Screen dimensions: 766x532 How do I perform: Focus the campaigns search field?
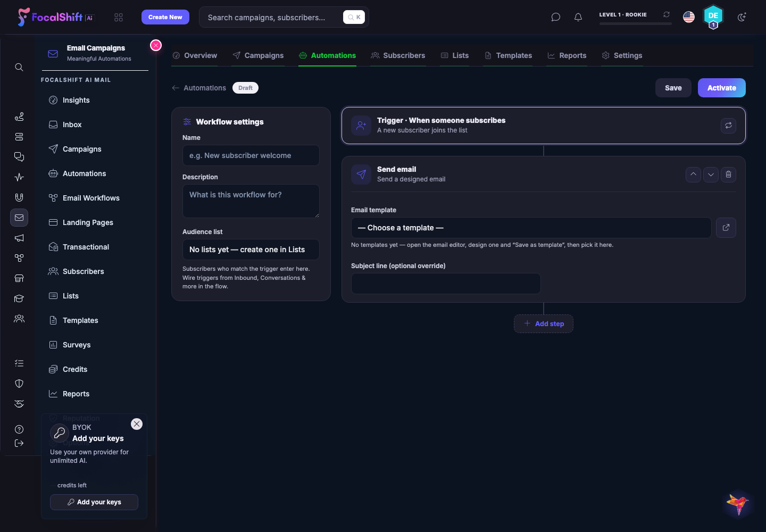coord(284,17)
